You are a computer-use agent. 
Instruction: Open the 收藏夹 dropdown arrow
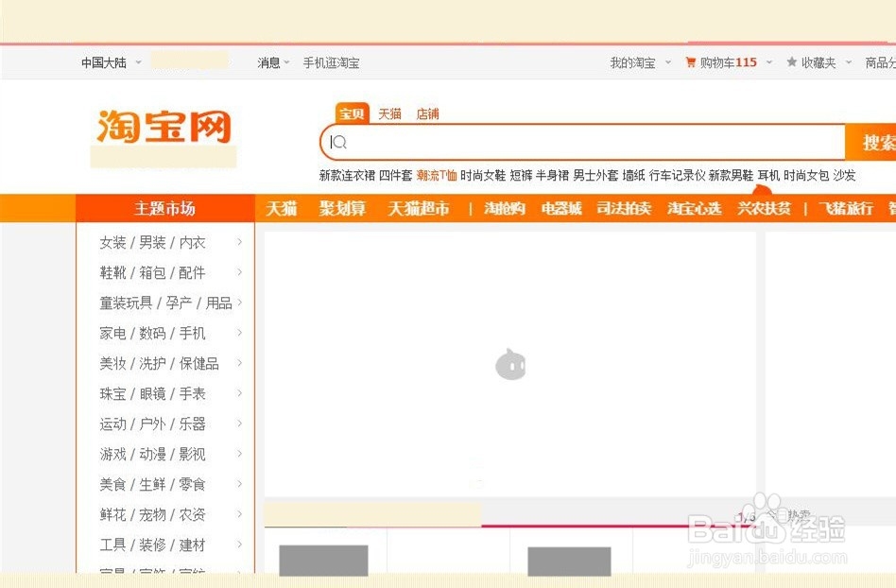(x=849, y=62)
